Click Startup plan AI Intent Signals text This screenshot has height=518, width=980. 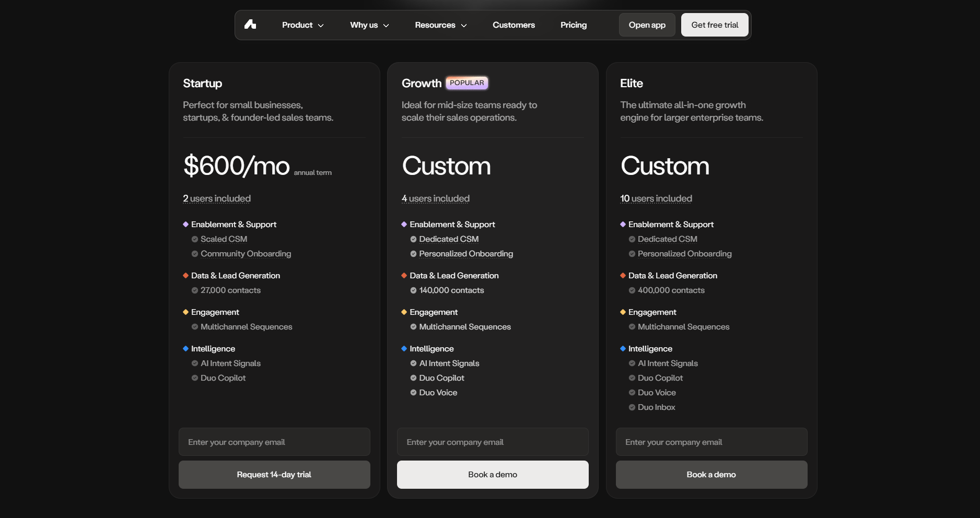pyautogui.click(x=230, y=363)
